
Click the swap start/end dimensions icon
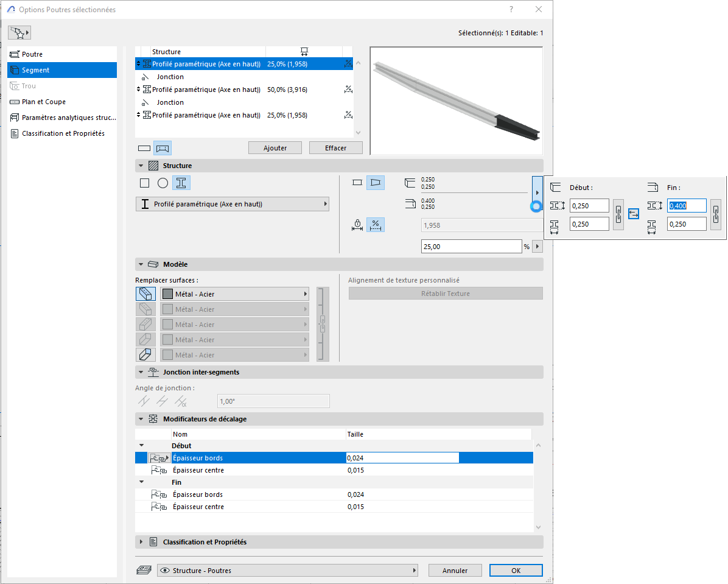(634, 214)
